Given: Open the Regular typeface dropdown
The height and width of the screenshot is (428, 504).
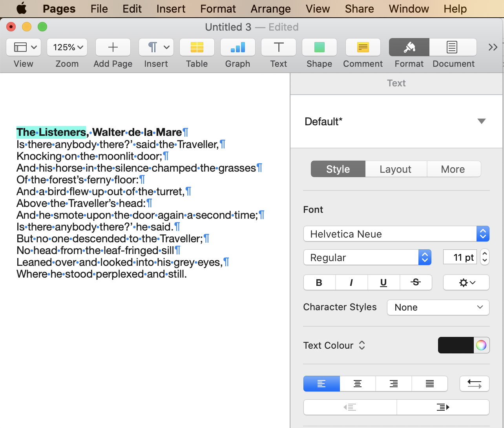Looking at the screenshot, I should [x=367, y=258].
